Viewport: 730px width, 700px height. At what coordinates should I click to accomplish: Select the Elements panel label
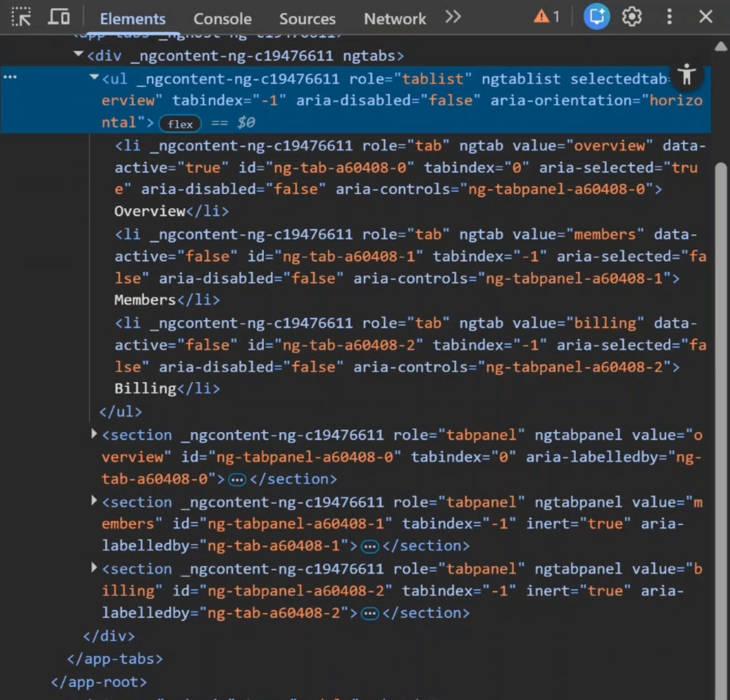point(132,18)
